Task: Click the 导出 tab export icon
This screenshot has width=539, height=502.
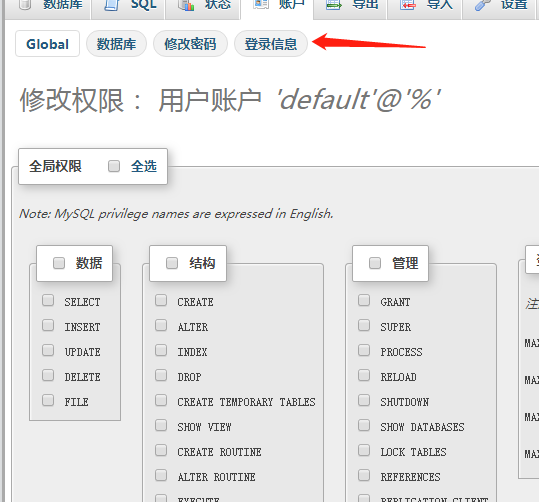Action: [x=333, y=5]
